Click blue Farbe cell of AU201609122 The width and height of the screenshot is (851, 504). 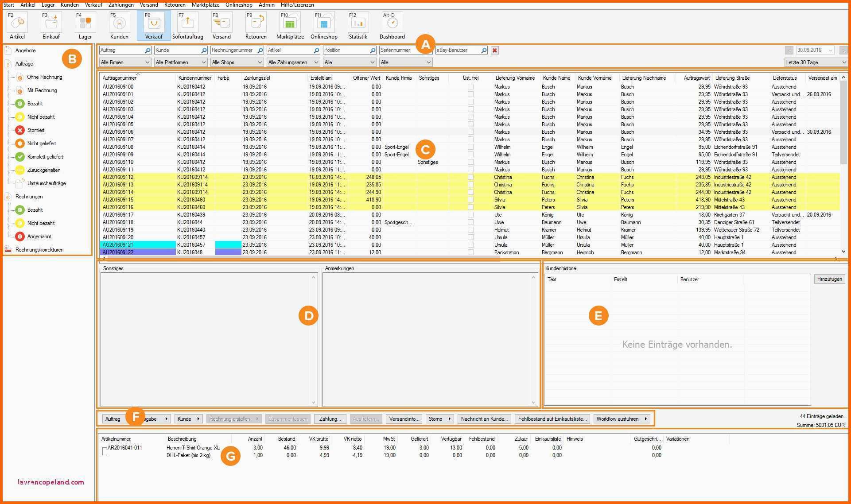[228, 252]
